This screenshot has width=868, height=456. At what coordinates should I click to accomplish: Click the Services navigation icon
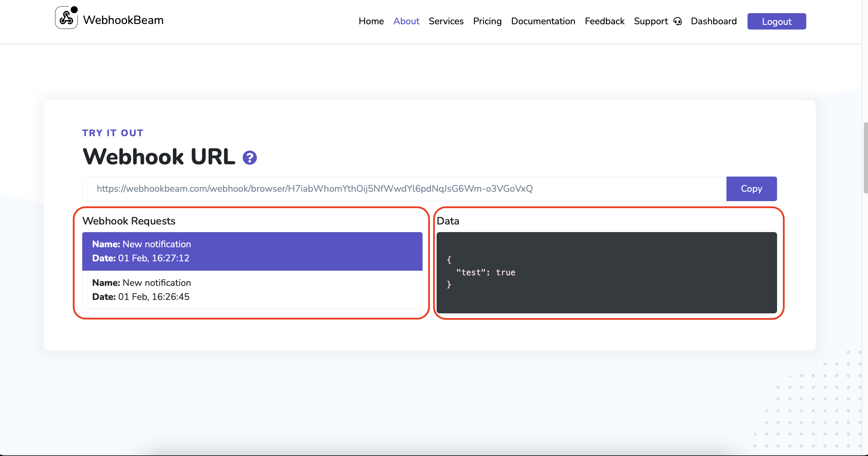point(446,21)
